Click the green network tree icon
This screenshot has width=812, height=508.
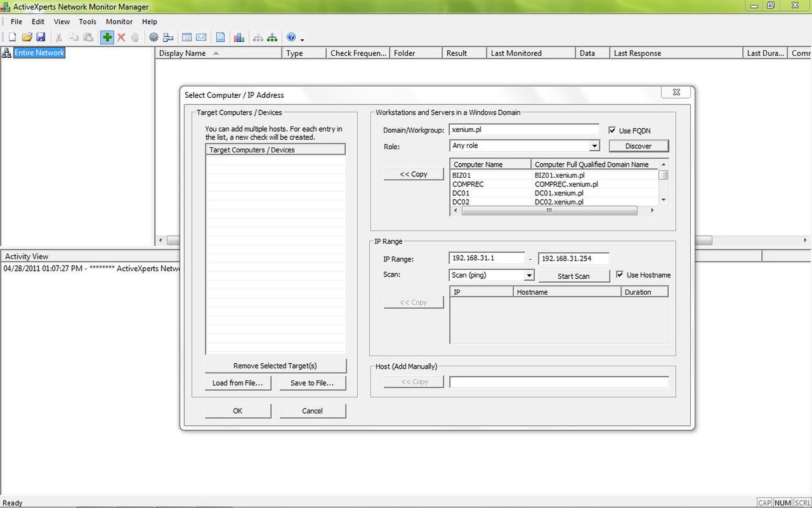pos(272,37)
